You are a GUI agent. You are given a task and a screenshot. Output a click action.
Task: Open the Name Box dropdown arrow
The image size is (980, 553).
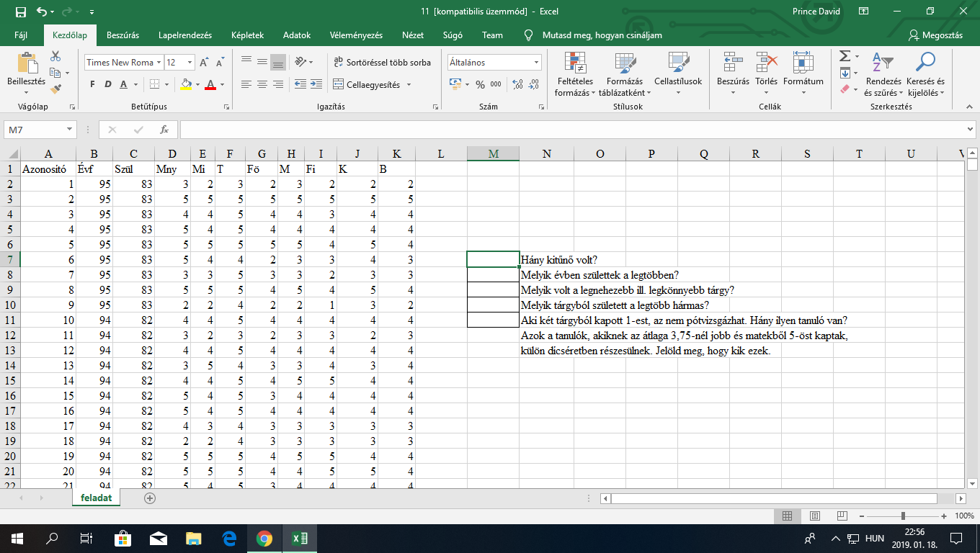click(70, 130)
